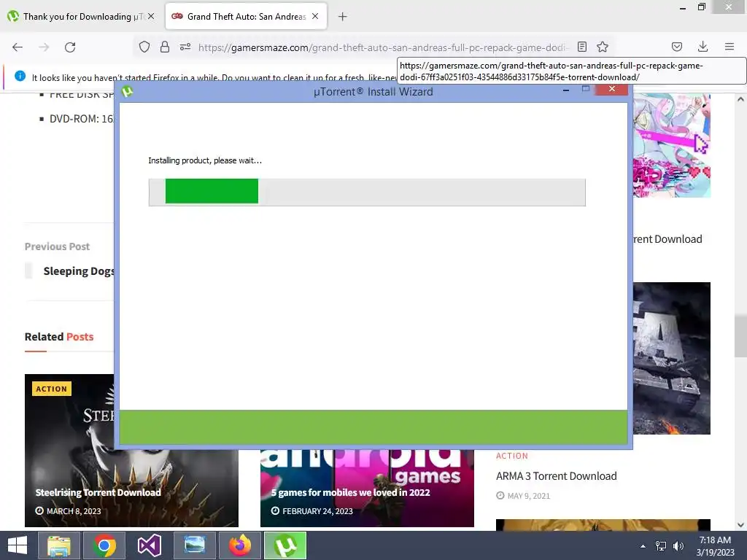Click the tank thumbnail image in sidebar
This screenshot has height=560, width=747.
coord(672,358)
